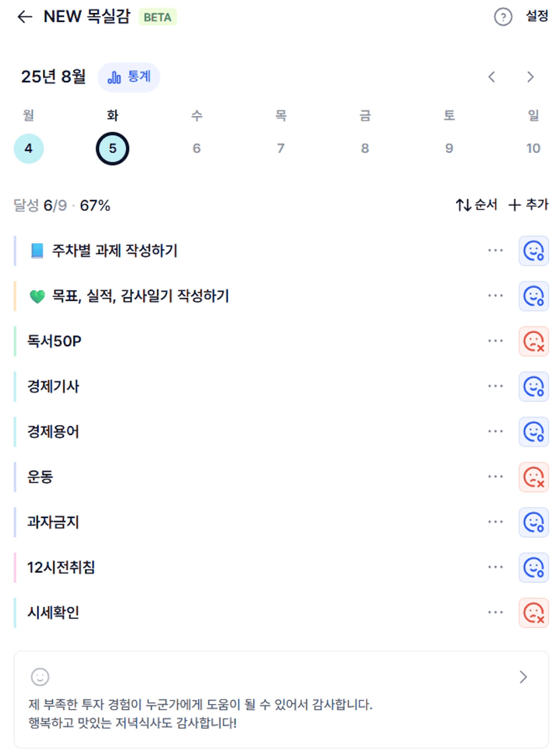The width and height of the screenshot is (557, 756).
Task: Open the 과자금지 habit item
Action: (x=53, y=522)
